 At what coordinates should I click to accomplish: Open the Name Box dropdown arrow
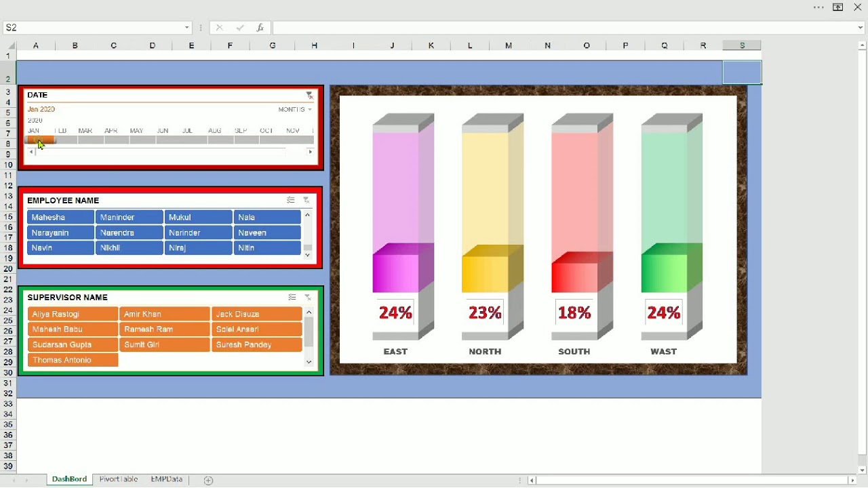[187, 28]
